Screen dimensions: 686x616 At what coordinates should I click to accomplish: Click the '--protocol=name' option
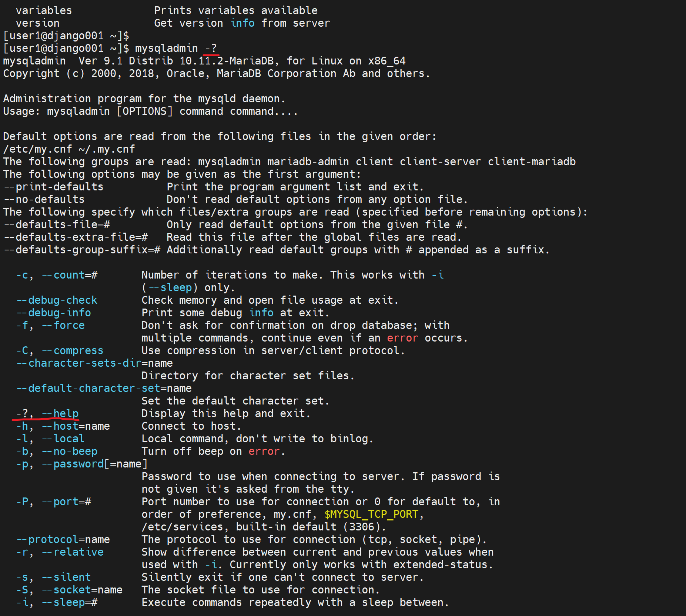tap(63, 539)
